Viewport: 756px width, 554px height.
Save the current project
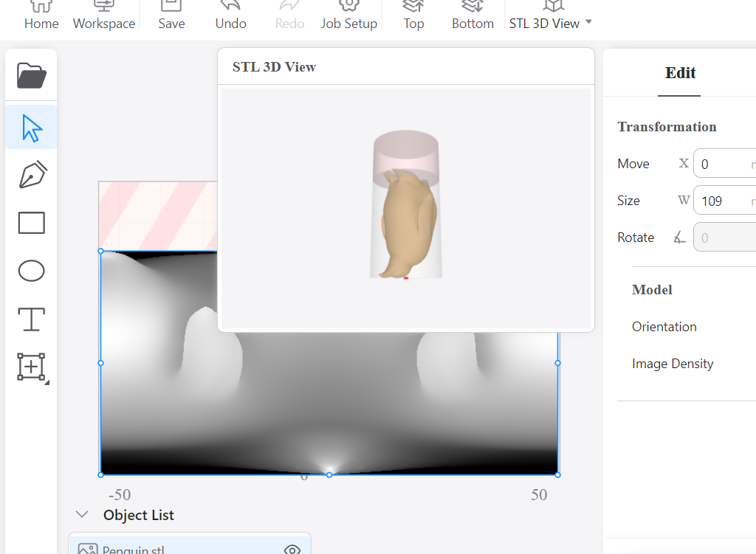click(171, 16)
